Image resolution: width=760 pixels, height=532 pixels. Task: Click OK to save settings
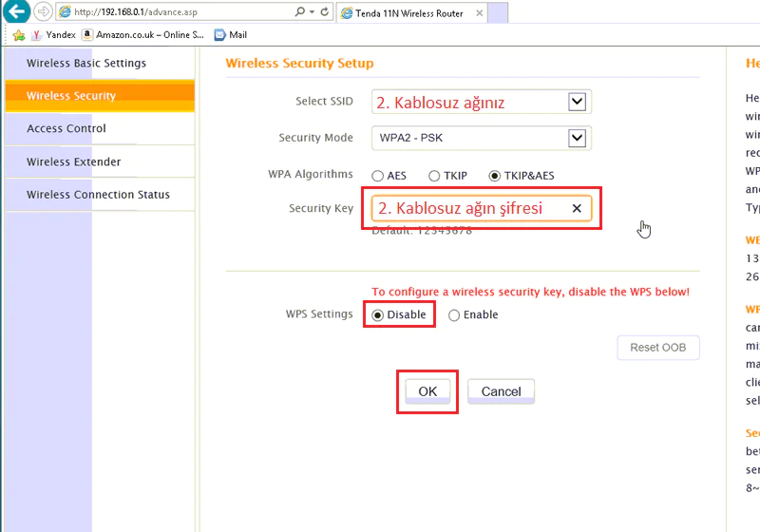coord(427,391)
